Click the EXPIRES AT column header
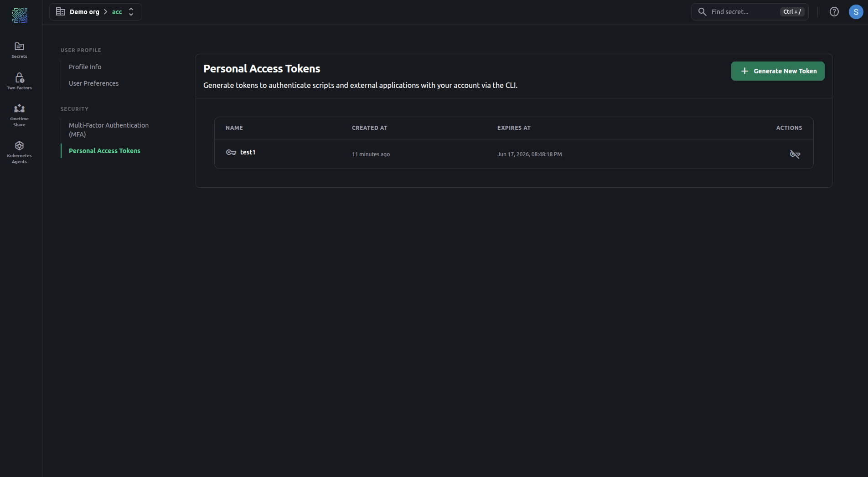This screenshot has height=477, width=868. click(514, 128)
